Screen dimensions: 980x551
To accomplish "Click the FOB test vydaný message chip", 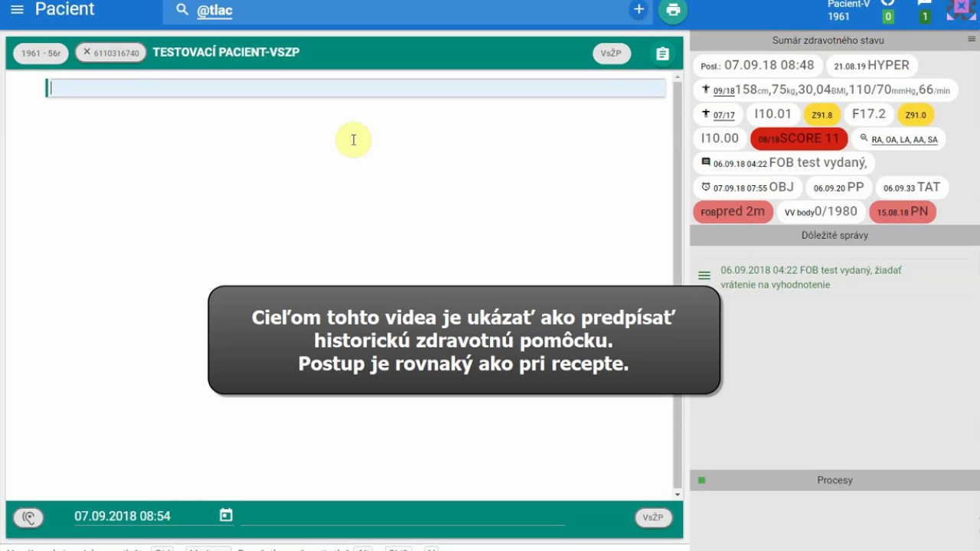I will click(x=784, y=163).
